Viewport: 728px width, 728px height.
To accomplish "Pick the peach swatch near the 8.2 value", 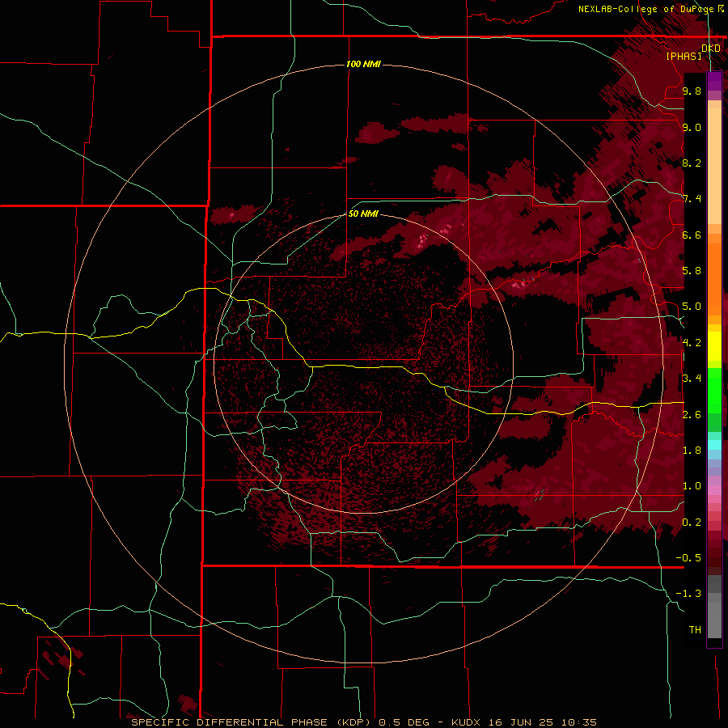I will [714, 166].
